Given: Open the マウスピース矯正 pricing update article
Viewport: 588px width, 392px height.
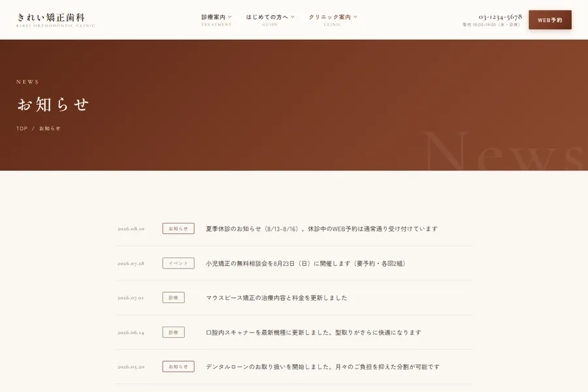Looking at the screenshot, I should click(x=276, y=298).
